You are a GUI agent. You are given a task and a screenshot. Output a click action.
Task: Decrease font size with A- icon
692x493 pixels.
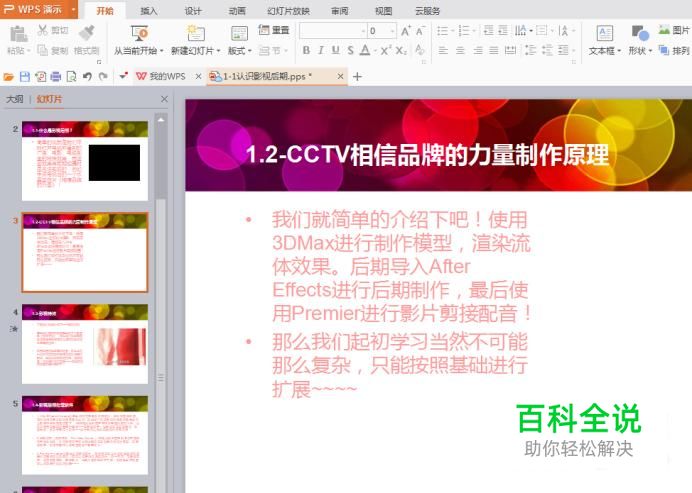(x=420, y=31)
